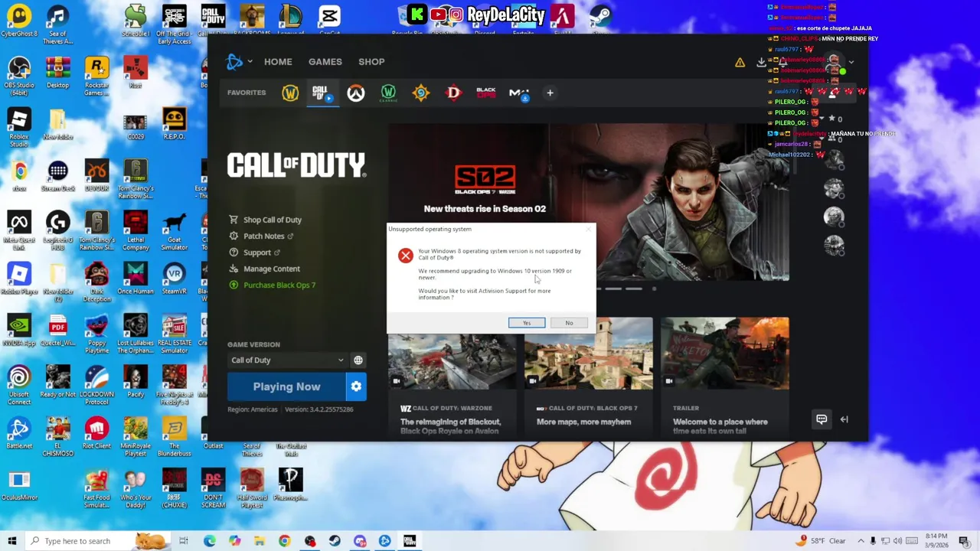Open Support link in sidebar
Screen dimensions: 980x551
[254, 253]
